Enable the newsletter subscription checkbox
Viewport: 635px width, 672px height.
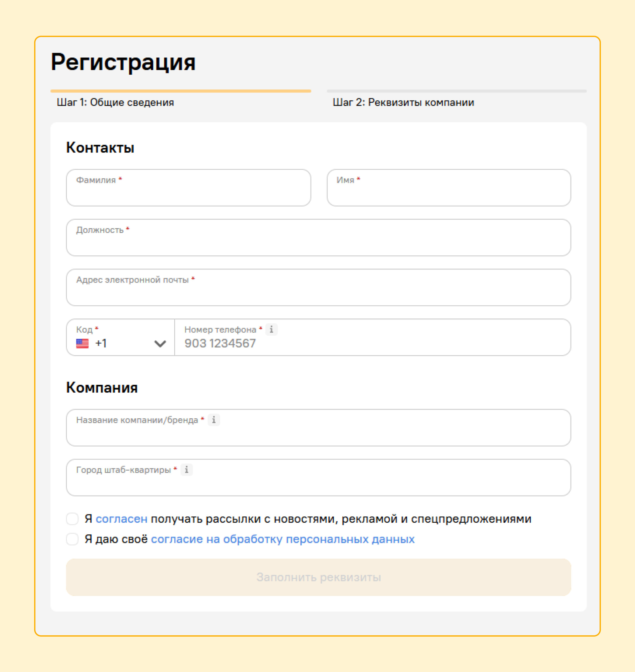[x=72, y=518]
